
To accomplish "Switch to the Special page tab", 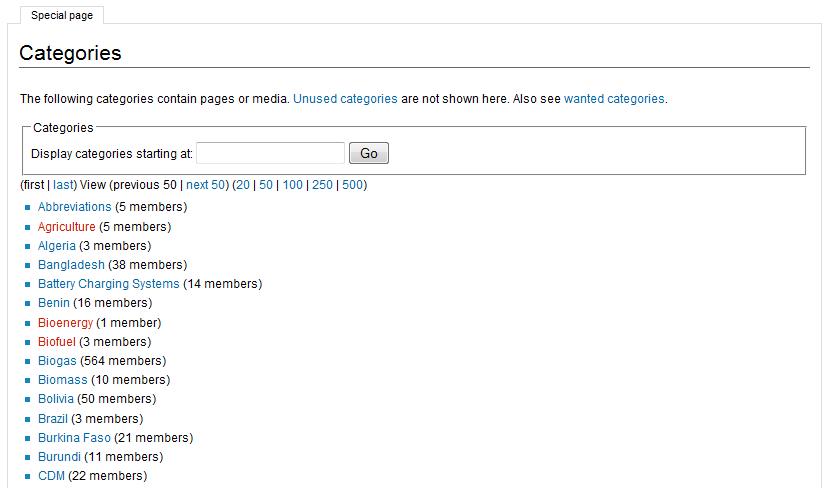I will pos(61,15).
